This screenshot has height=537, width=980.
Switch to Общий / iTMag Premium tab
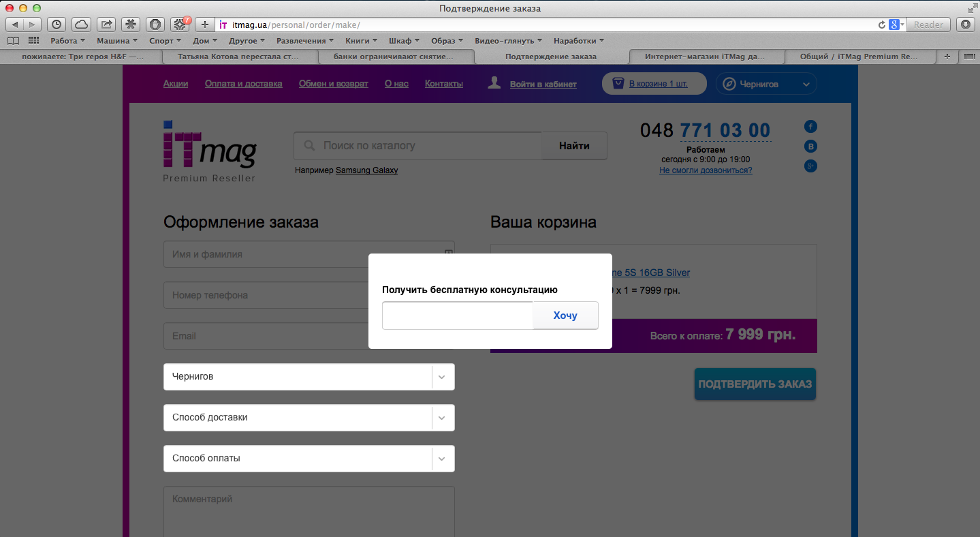862,57
